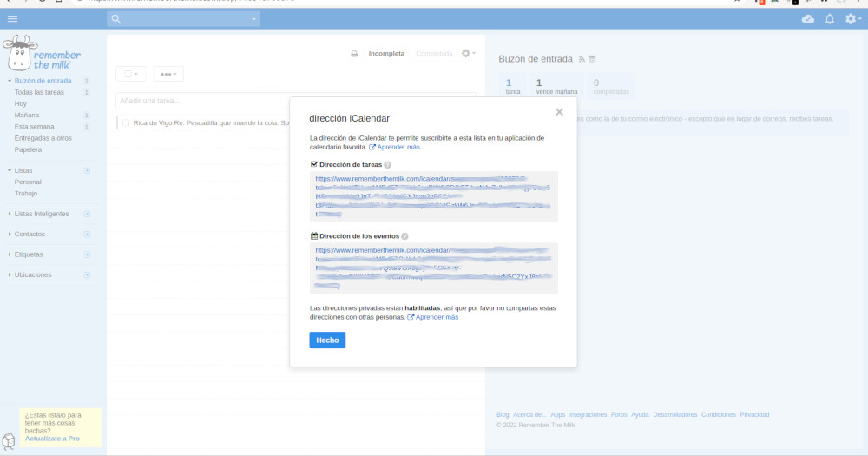Open the tasks iCalendar URL
The width and height of the screenshot is (868, 456).
click(x=433, y=196)
